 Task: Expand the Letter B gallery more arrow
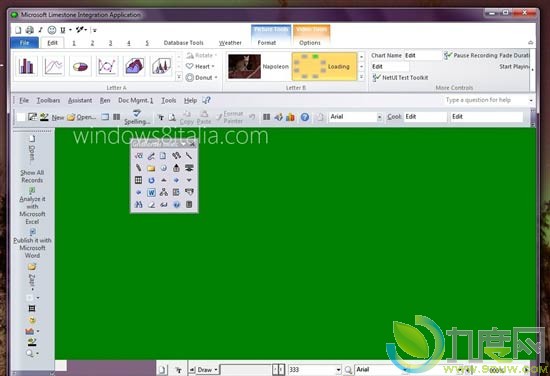pos(362,77)
